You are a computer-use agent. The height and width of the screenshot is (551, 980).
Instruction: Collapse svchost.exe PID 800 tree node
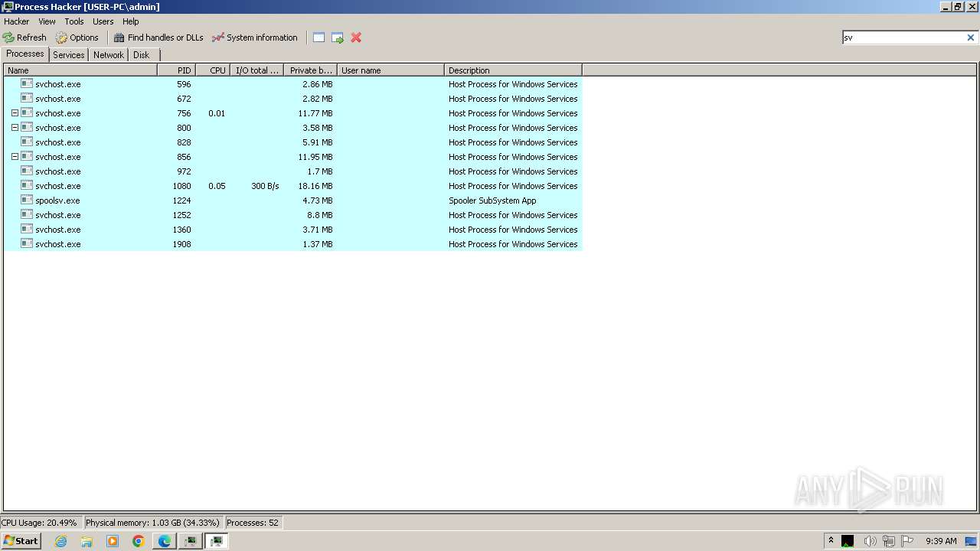pyautogui.click(x=15, y=128)
